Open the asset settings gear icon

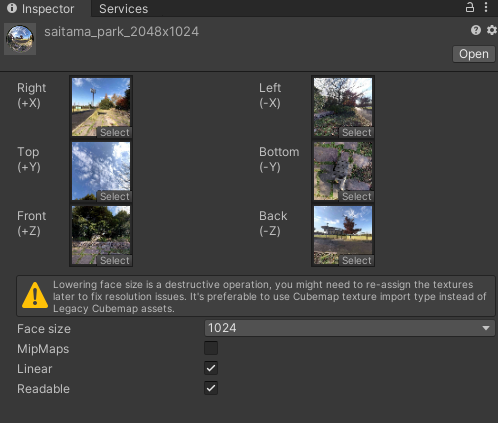tap(491, 30)
